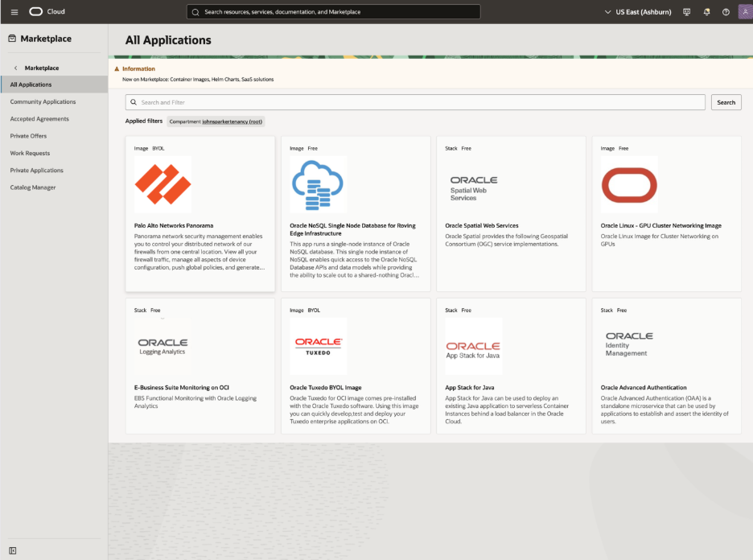Open Catalog Manager in the sidebar
This screenshot has width=753, height=560.
pyautogui.click(x=33, y=187)
